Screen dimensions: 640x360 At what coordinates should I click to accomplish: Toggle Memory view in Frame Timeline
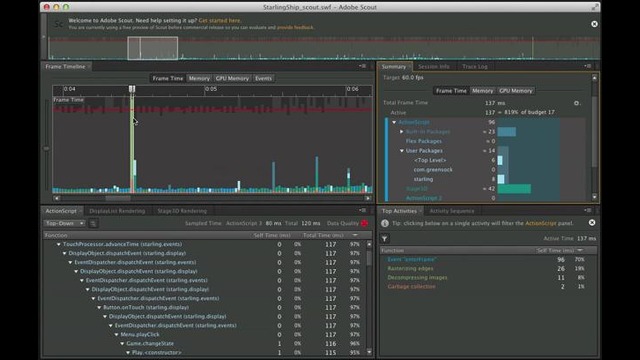pyautogui.click(x=199, y=78)
